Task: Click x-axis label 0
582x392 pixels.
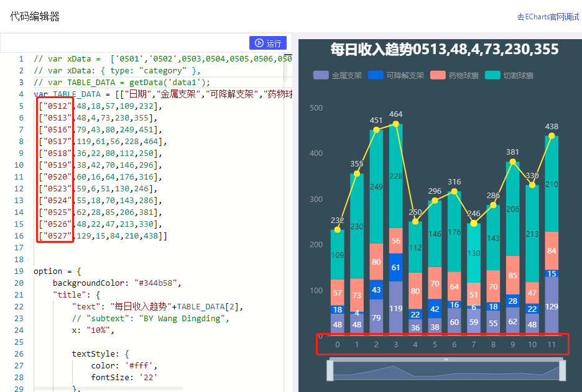Action: click(x=337, y=345)
